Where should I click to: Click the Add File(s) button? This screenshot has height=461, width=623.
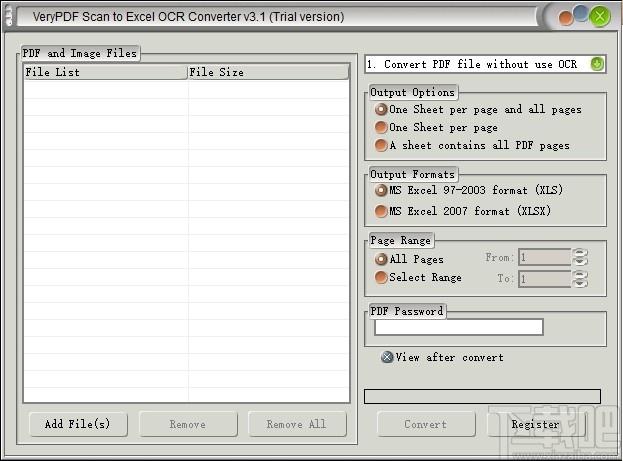(78, 424)
